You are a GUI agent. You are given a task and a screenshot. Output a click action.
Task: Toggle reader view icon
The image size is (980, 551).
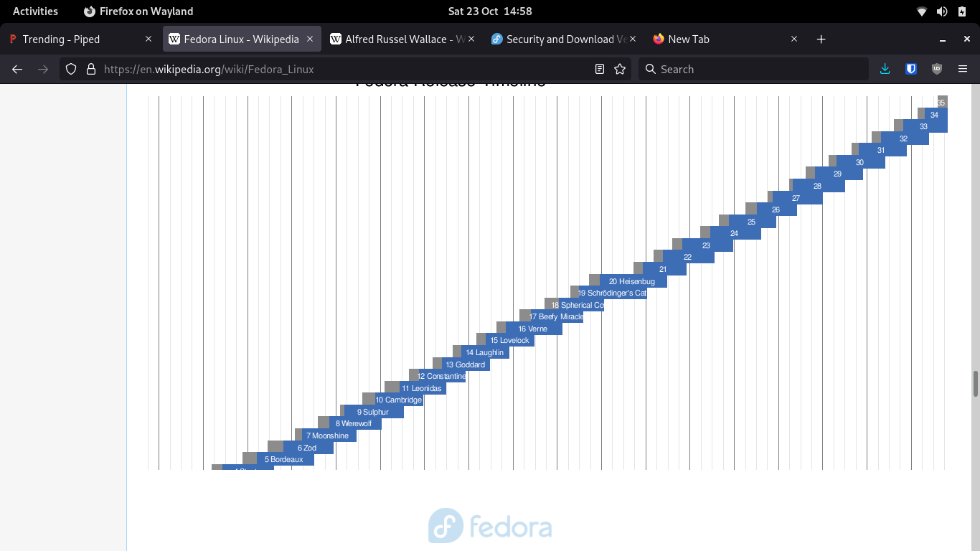pos(600,69)
